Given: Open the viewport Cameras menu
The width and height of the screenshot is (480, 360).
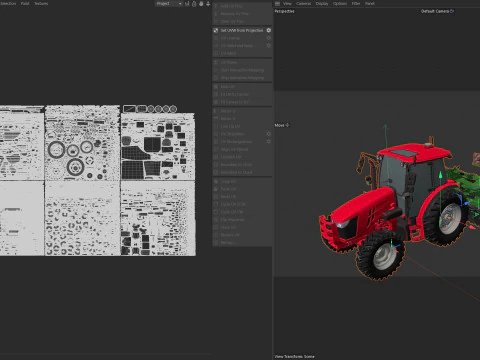Looking at the screenshot, I should (x=303, y=3).
